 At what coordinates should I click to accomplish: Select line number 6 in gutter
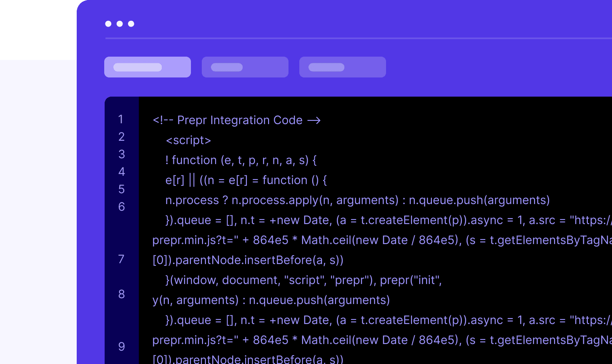(121, 207)
